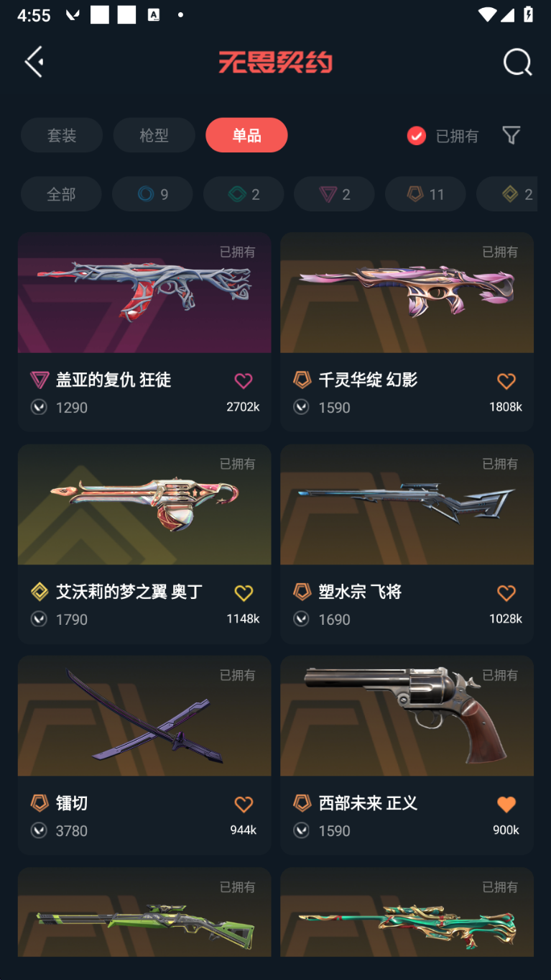Filter by green diamond tier showing 2

tap(244, 194)
